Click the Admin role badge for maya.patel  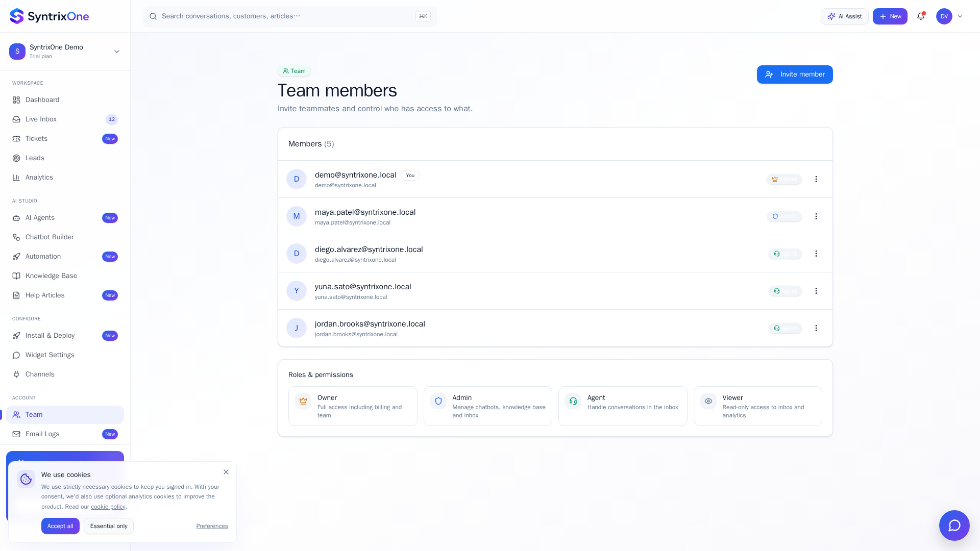785,216
